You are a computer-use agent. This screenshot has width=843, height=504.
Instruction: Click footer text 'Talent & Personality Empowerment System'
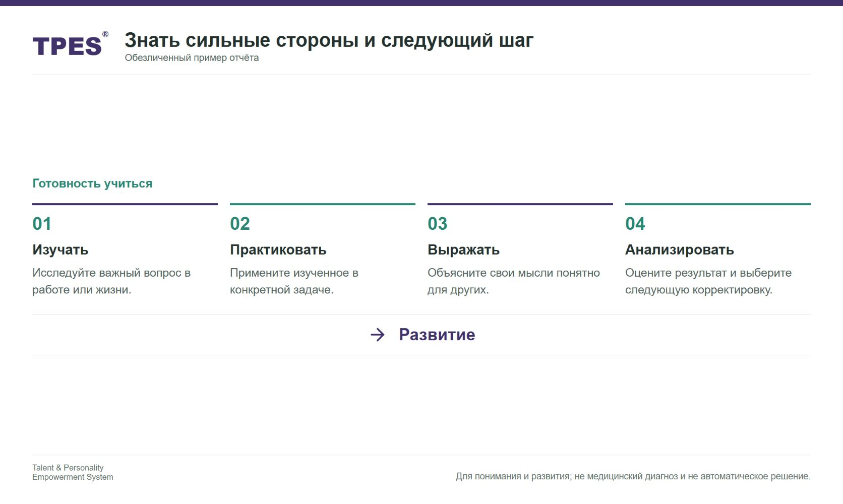[x=73, y=472]
